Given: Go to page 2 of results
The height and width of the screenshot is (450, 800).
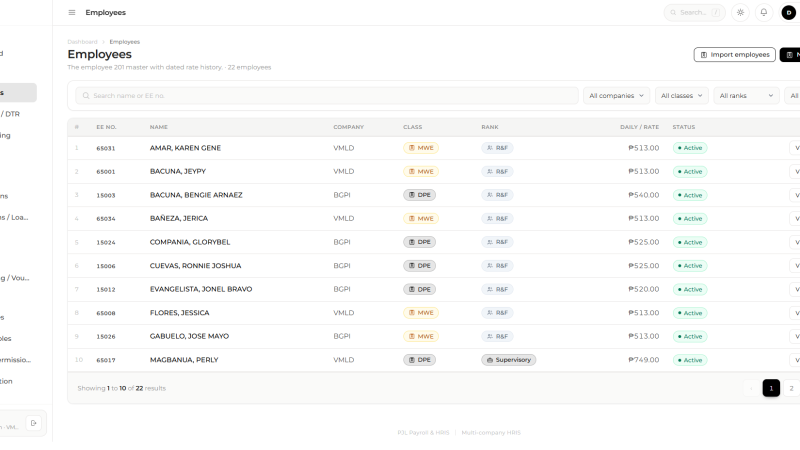Looking at the screenshot, I should coord(791,388).
